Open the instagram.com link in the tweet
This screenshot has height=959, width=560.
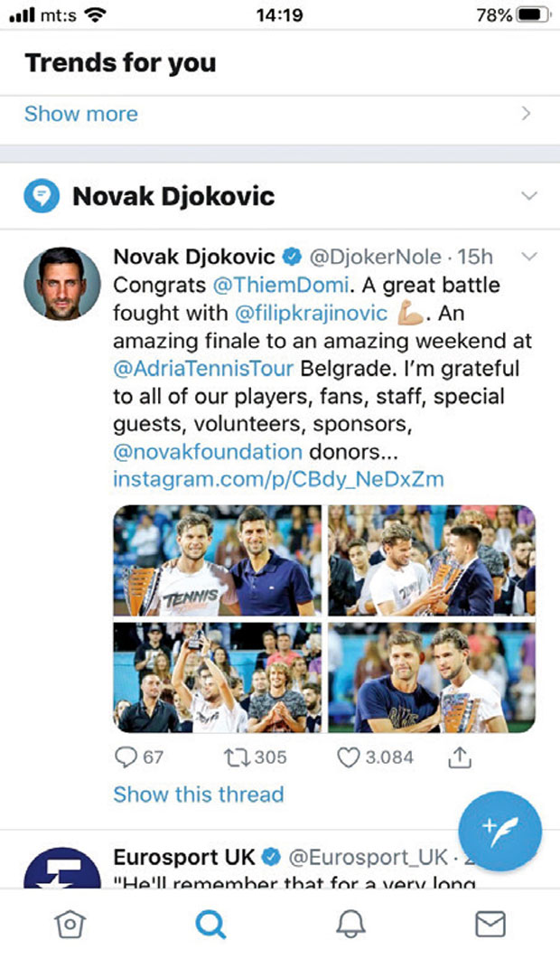tap(278, 478)
